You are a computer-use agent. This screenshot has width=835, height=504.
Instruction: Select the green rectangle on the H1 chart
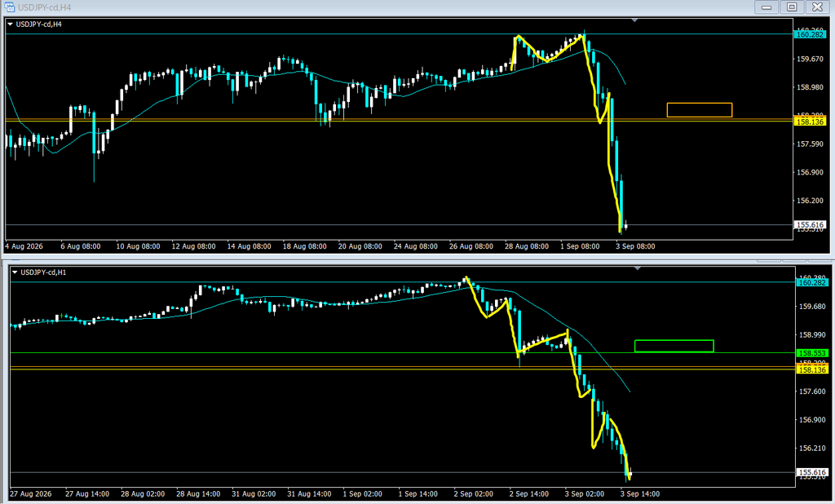(674, 346)
